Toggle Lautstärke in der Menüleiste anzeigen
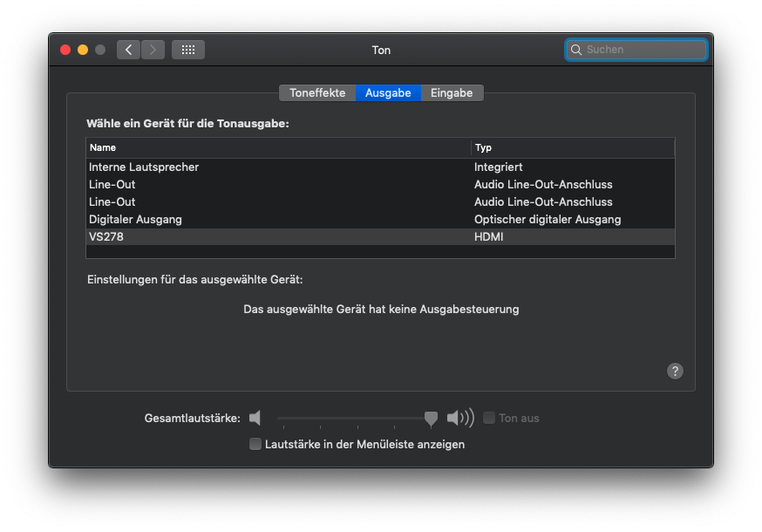762x532 pixels. (255, 444)
